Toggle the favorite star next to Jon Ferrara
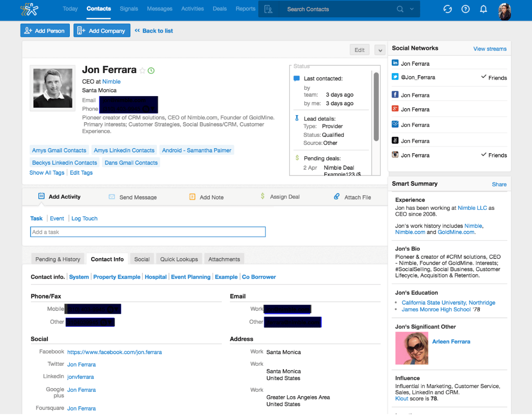The height and width of the screenshot is (415, 532). coord(142,71)
